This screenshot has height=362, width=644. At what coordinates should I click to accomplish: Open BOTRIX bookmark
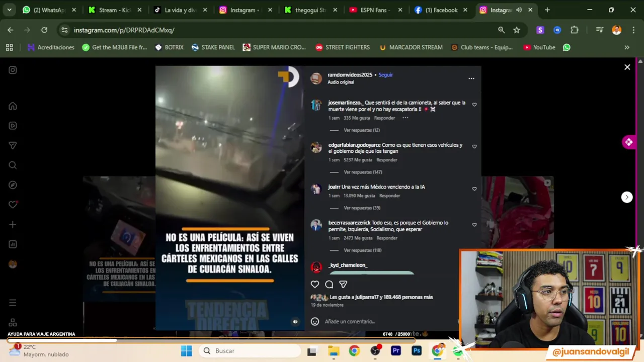point(169,47)
